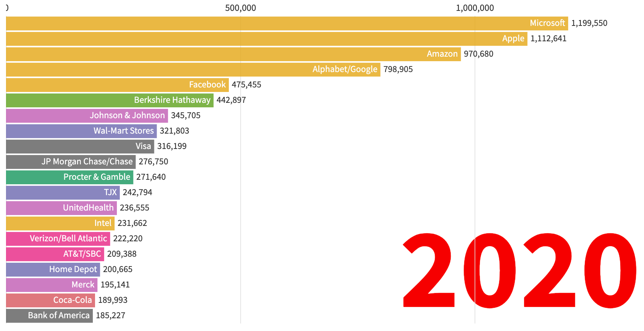
Task: Select the Merck bar
Action: click(51, 285)
